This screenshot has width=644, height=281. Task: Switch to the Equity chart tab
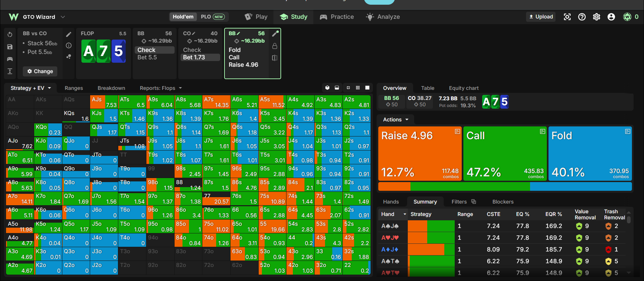[x=464, y=88]
